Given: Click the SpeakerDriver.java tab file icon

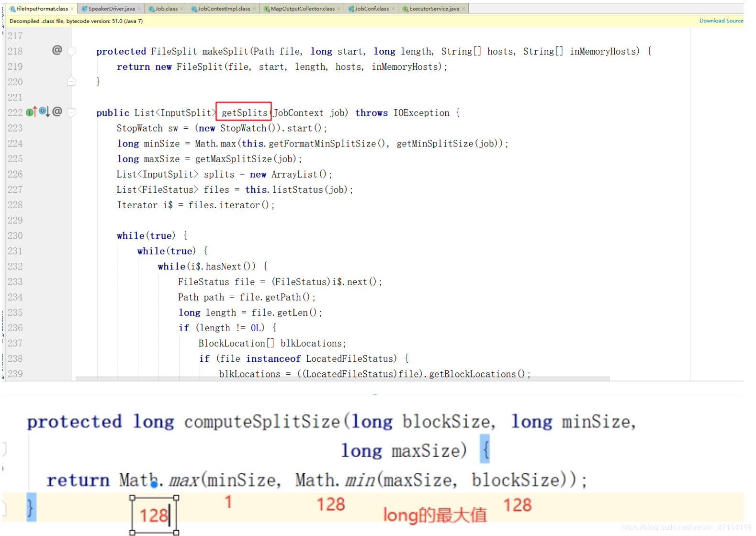Looking at the screenshot, I should pos(84,9).
